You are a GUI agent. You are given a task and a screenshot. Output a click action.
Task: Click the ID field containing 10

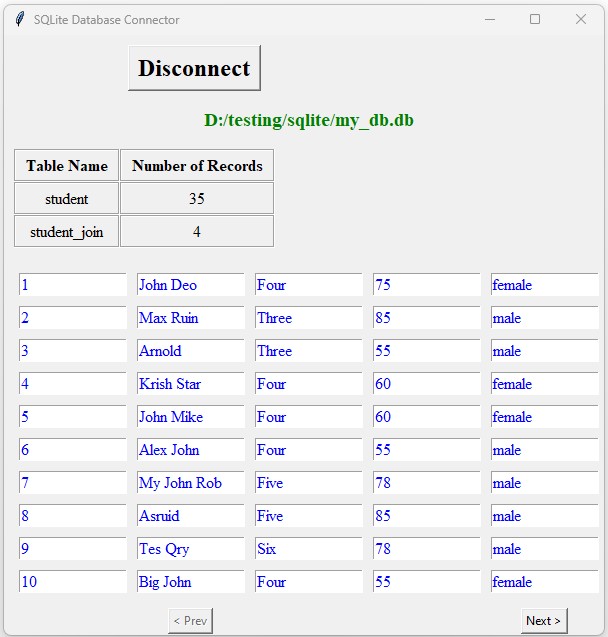73,581
